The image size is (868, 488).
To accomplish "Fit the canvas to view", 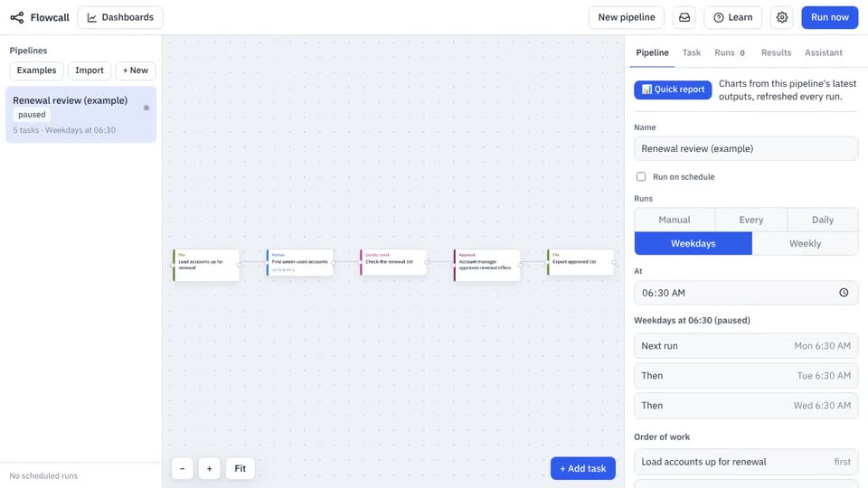I will click(x=240, y=469).
